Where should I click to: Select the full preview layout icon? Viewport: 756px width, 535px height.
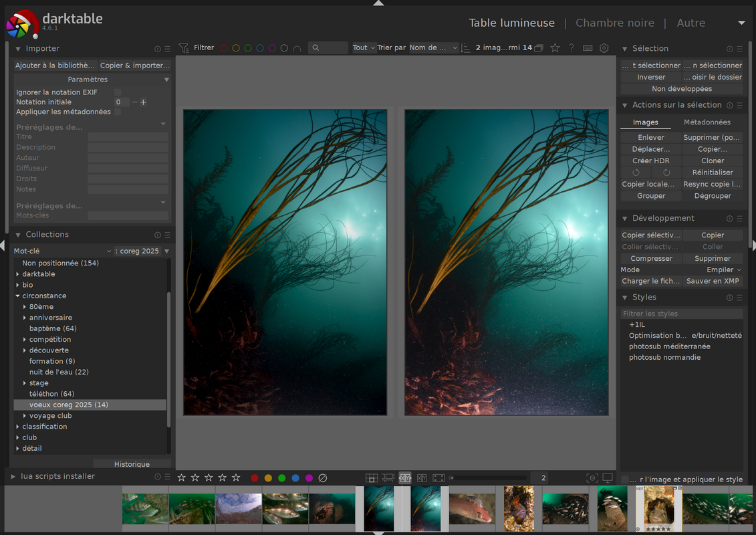point(438,478)
